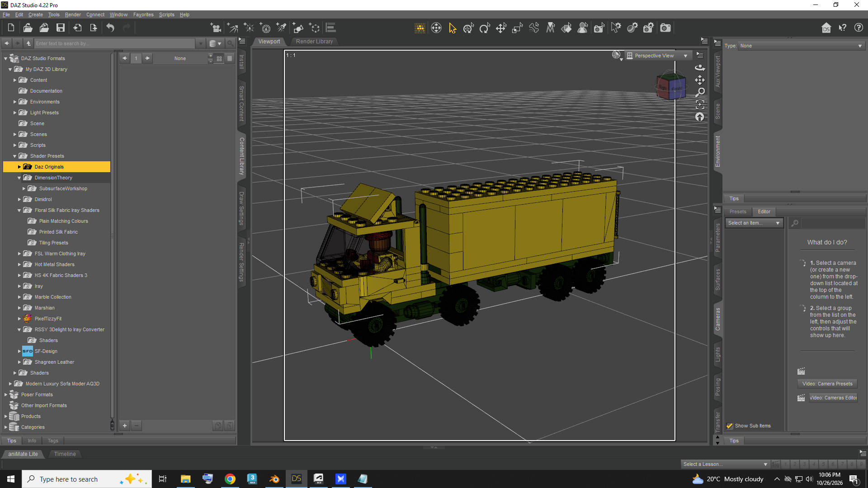Viewport: 868px width, 488px height.
Task: Create a new camera from the toolbar
Action: pyautogui.click(x=216, y=28)
